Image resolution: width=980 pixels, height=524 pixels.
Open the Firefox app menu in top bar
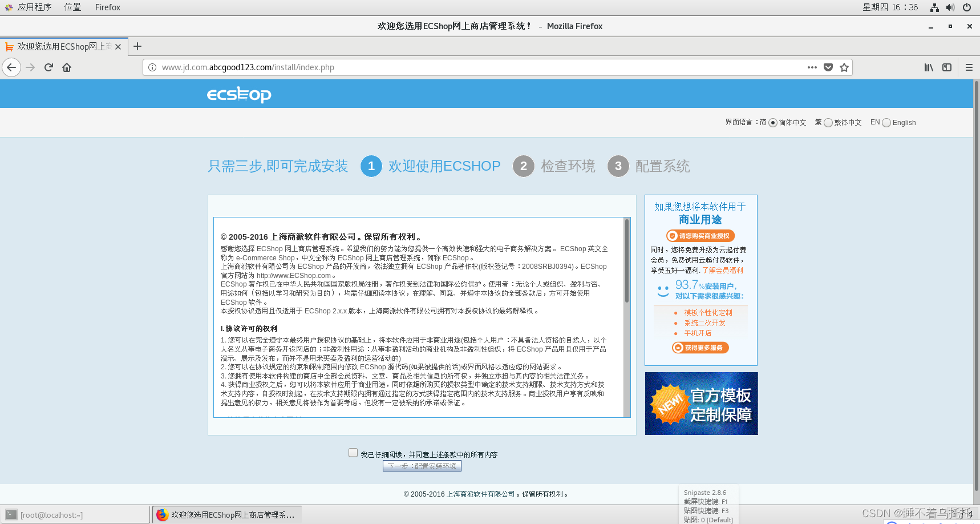[108, 7]
